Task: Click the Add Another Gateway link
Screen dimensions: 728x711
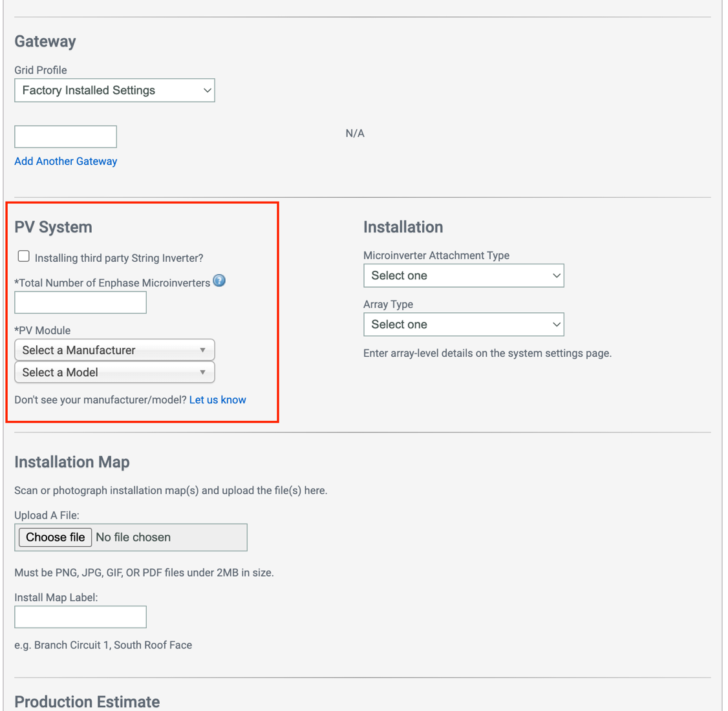Action: [65, 161]
